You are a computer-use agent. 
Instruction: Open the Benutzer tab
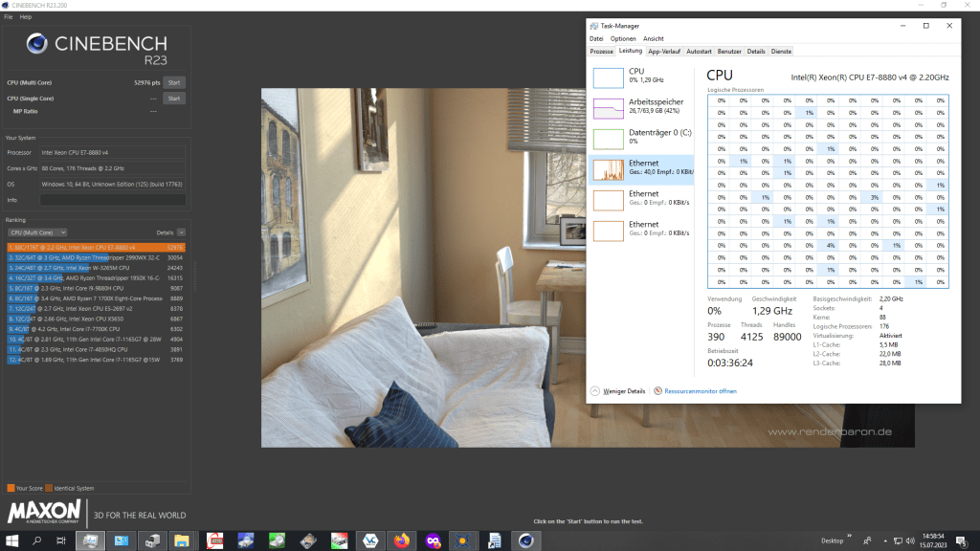pos(728,52)
